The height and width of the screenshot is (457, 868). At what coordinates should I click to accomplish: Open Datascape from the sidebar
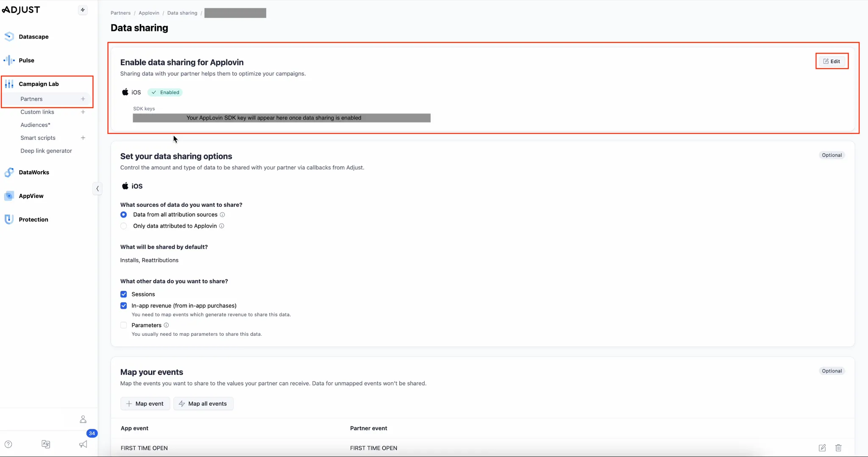pyautogui.click(x=33, y=37)
